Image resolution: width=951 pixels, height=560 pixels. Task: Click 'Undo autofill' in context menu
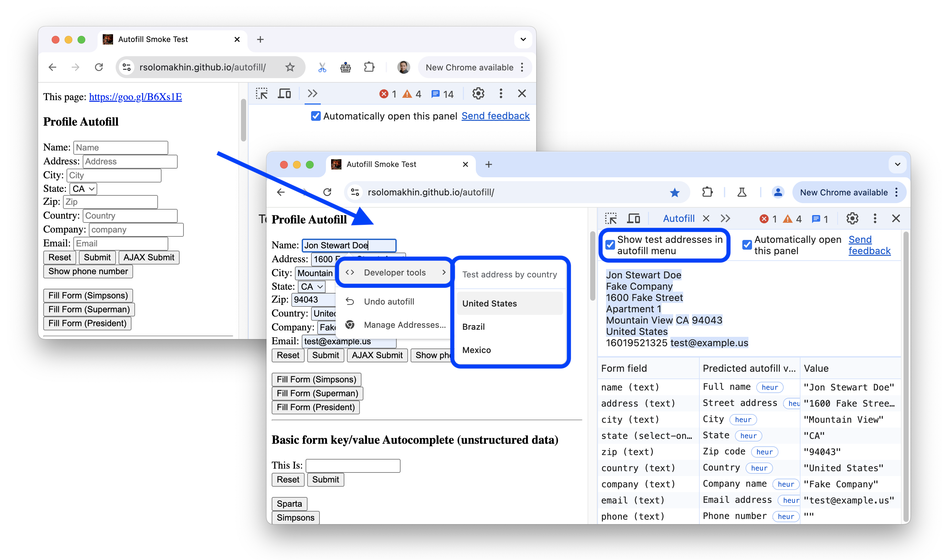389,301
